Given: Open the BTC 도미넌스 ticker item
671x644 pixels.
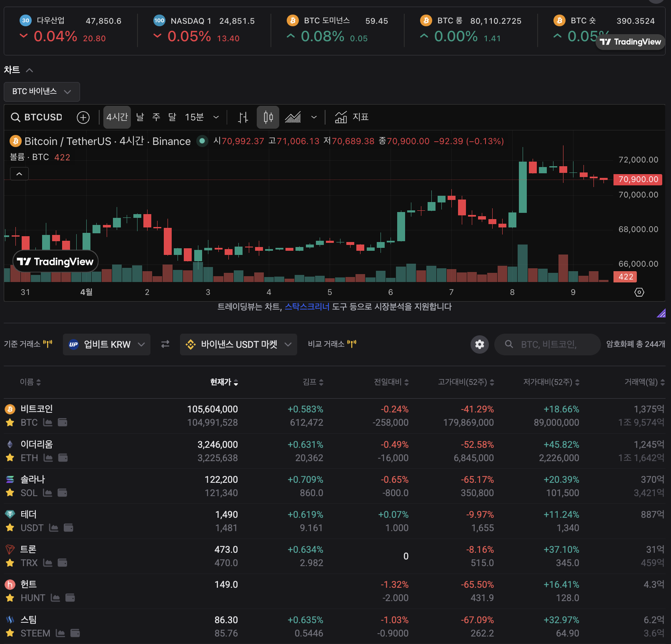Looking at the screenshot, I should [x=338, y=30].
